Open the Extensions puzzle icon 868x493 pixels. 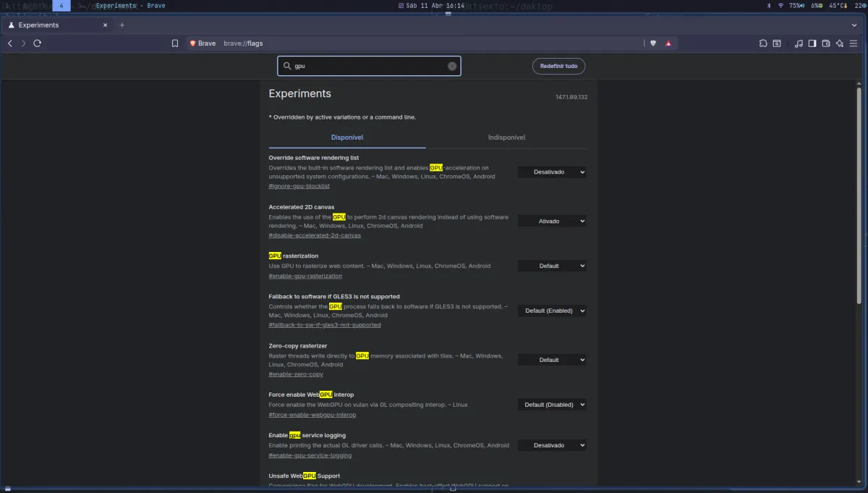[763, 43]
